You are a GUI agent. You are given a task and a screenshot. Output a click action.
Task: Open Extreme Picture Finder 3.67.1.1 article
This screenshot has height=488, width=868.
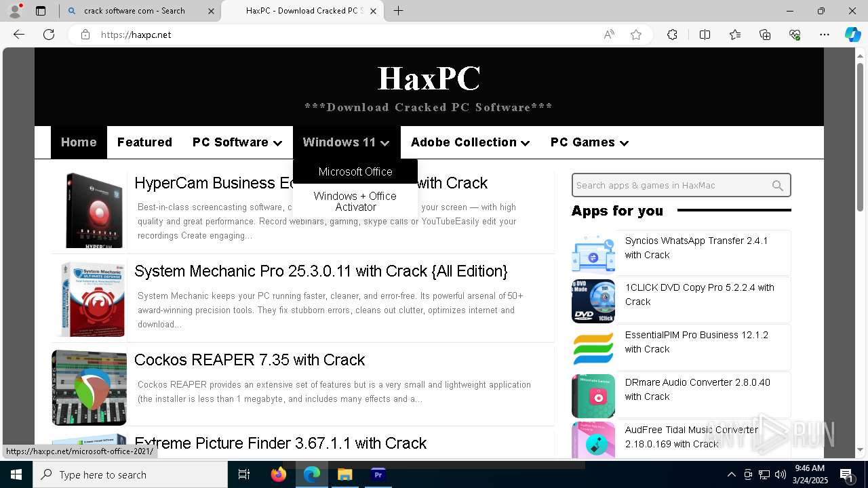tap(280, 443)
